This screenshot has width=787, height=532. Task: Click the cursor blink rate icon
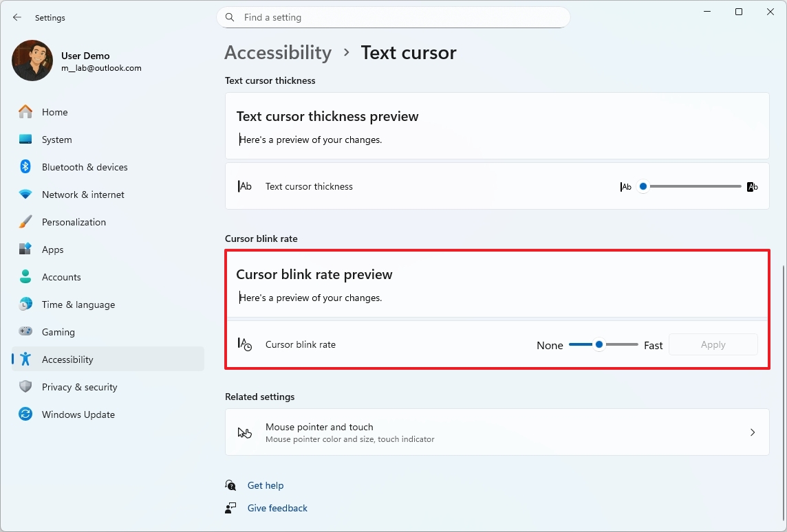(x=245, y=344)
